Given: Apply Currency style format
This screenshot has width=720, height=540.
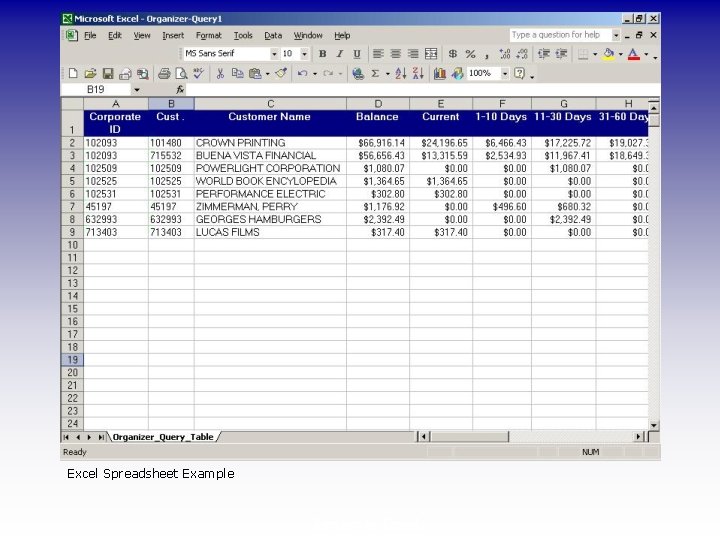Looking at the screenshot, I should [x=453, y=54].
